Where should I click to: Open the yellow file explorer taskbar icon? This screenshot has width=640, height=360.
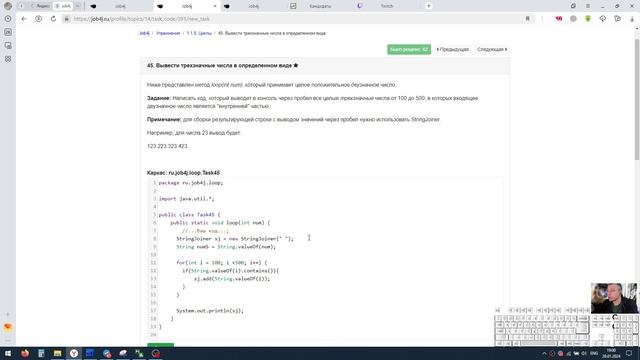(58, 353)
